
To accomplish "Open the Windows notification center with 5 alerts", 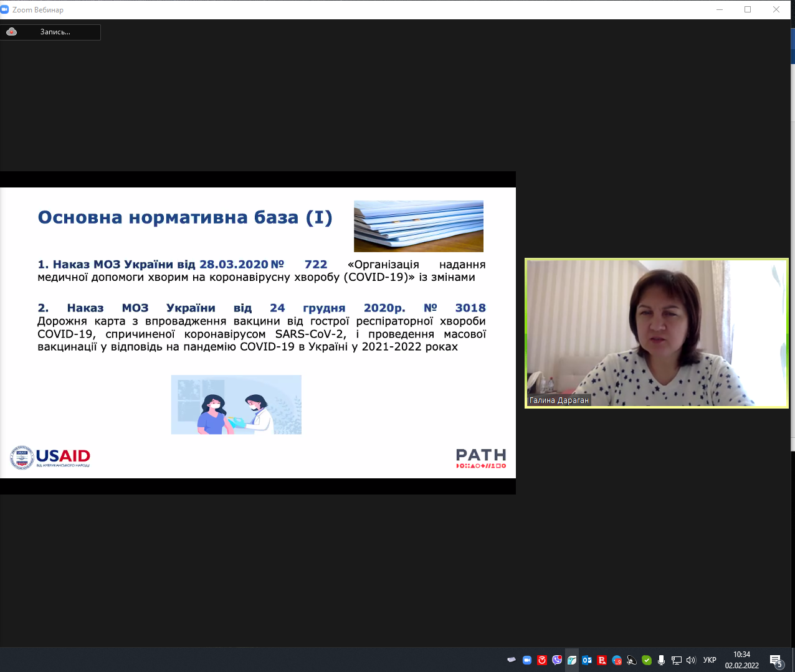I will click(x=776, y=660).
